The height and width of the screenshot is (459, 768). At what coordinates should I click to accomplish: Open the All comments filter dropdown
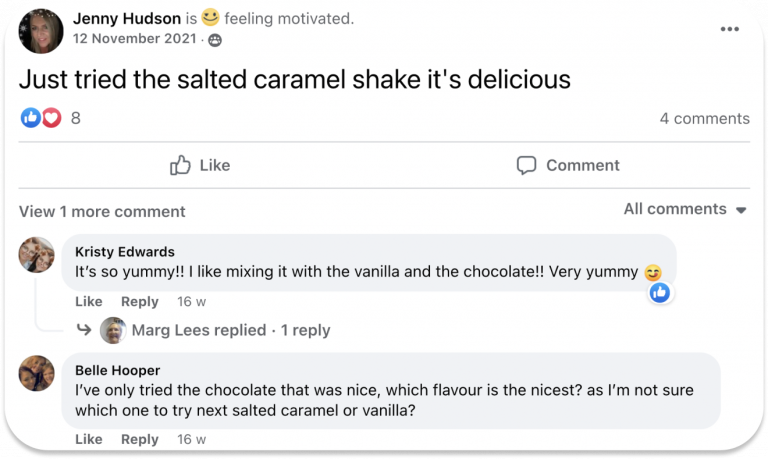point(685,209)
